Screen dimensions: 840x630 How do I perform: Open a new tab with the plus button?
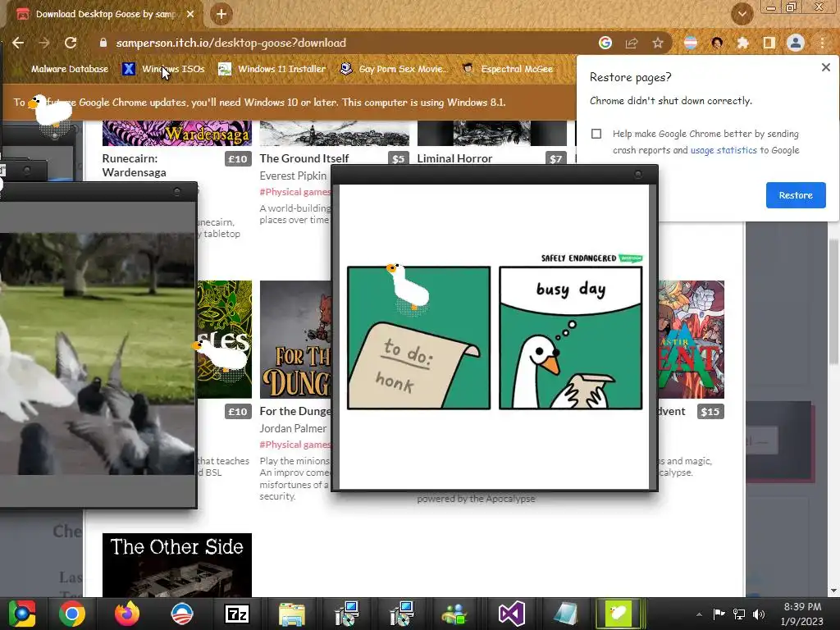click(221, 14)
